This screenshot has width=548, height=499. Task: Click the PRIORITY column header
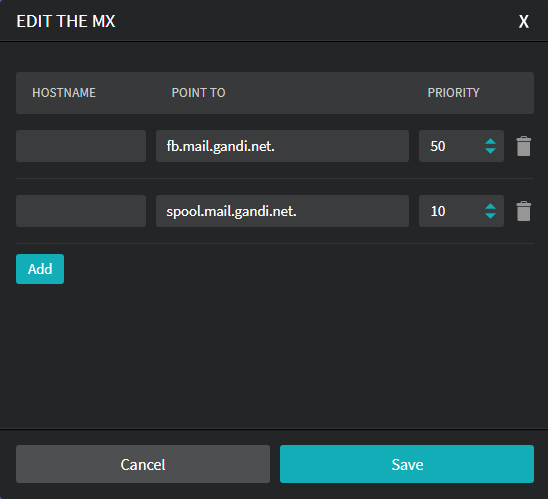(454, 93)
